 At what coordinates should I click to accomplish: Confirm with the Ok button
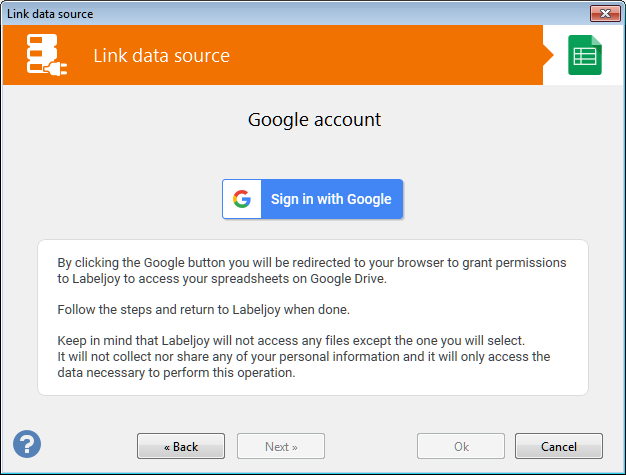(461, 446)
